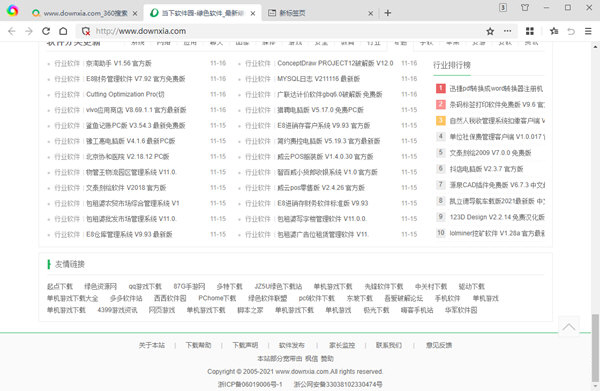Open the extensions grid icon
The image size is (600, 391).
coord(530,31)
